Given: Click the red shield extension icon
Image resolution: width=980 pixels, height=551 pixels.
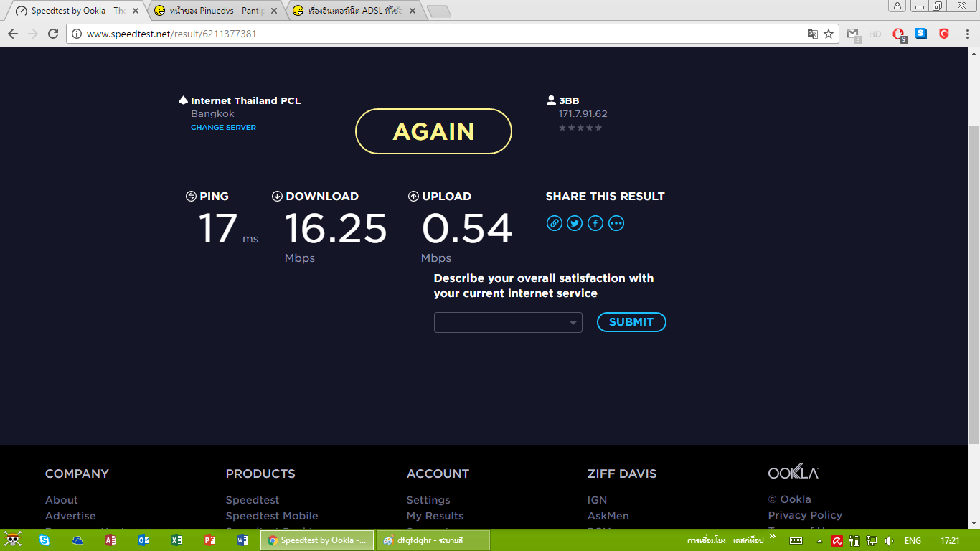Looking at the screenshot, I should (944, 33).
